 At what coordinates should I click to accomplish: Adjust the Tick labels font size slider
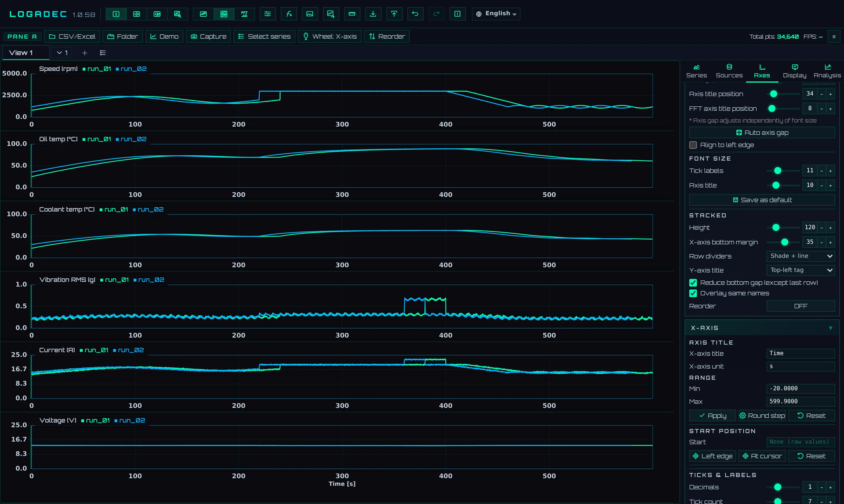[x=783, y=171]
